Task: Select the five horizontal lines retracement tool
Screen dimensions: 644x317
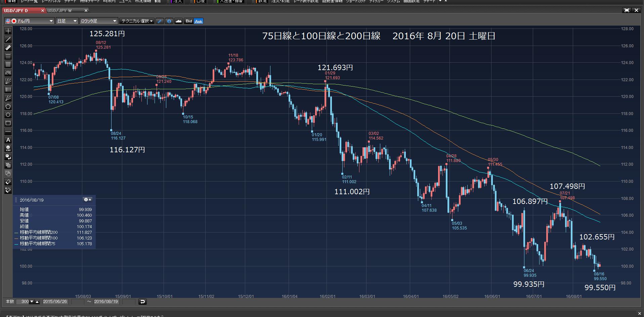Action: pyautogui.click(x=8, y=64)
